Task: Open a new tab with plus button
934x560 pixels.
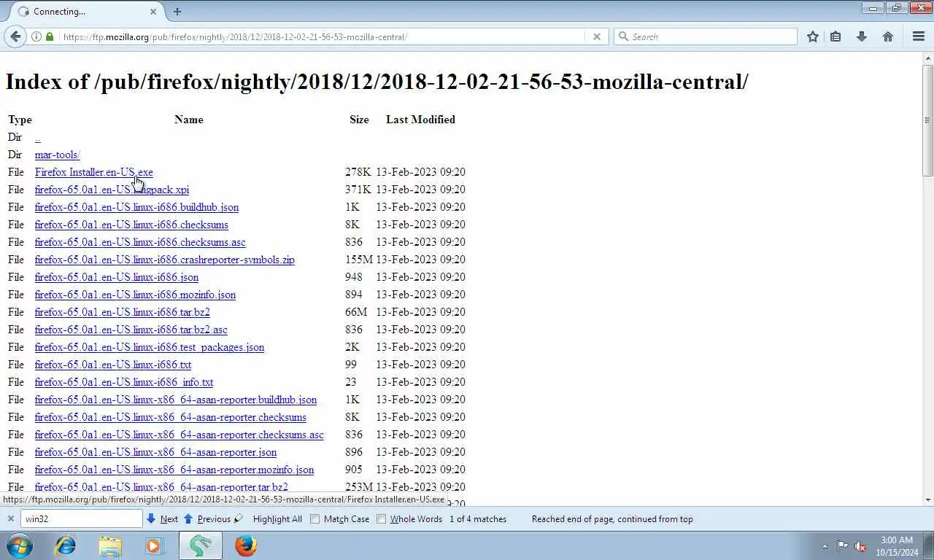Action: click(x=177, y=11)
